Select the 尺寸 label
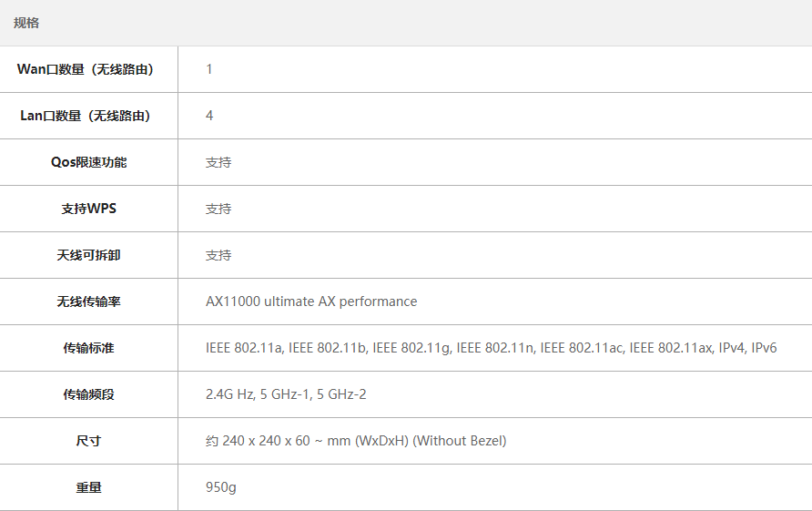812x511 pixels. point(88,441)
